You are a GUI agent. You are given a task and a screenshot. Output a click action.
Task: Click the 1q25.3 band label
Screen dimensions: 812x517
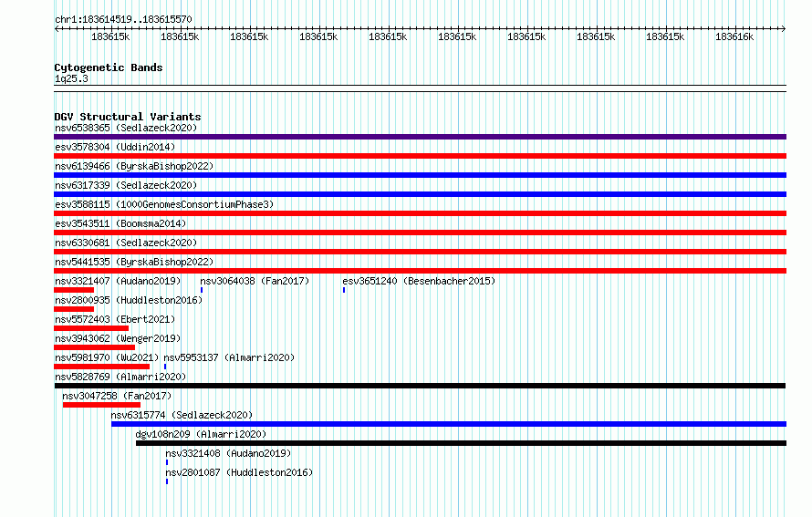pyautogui.click(x=71, y=78)
